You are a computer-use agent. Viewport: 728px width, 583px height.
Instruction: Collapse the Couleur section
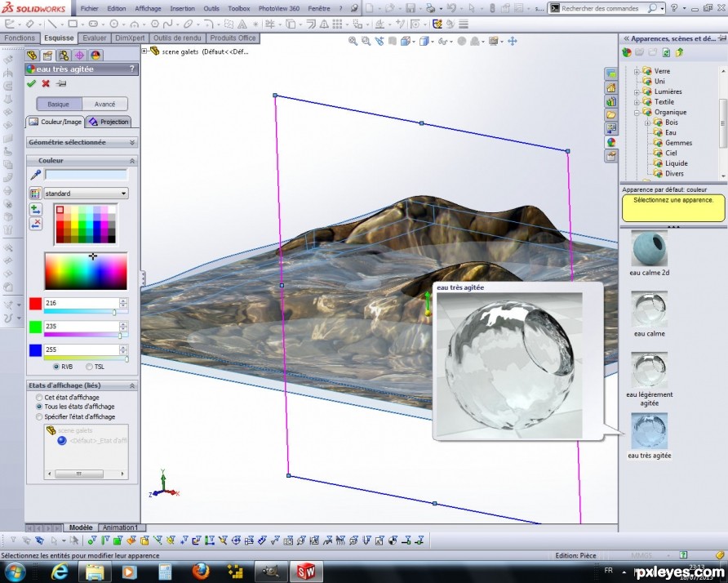pyautogui.click(x=132, y=160)
